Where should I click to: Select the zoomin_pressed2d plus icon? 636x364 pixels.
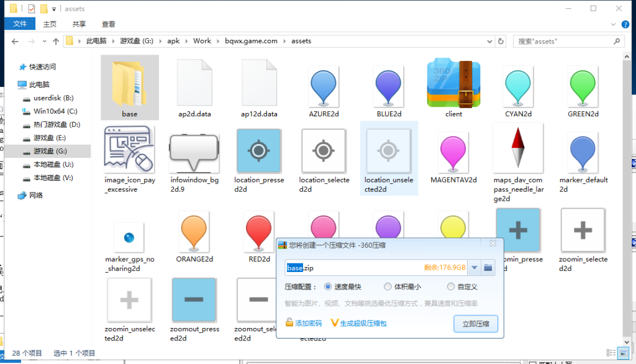518,230
